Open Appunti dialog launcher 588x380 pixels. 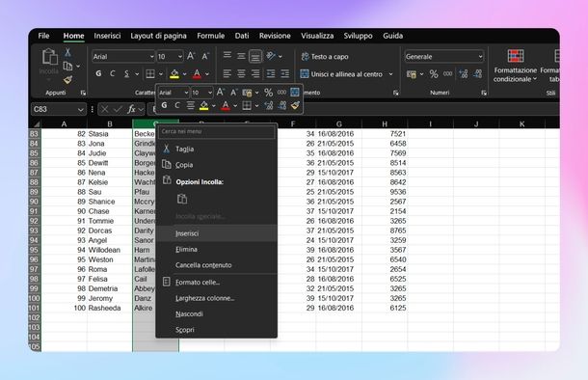point(83,93)
